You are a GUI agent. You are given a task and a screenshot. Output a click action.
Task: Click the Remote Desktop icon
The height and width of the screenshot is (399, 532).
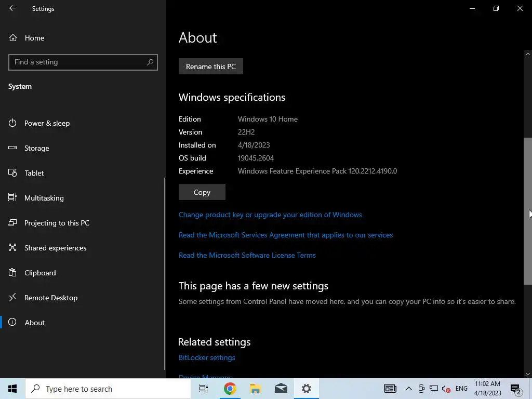(12, 298)
